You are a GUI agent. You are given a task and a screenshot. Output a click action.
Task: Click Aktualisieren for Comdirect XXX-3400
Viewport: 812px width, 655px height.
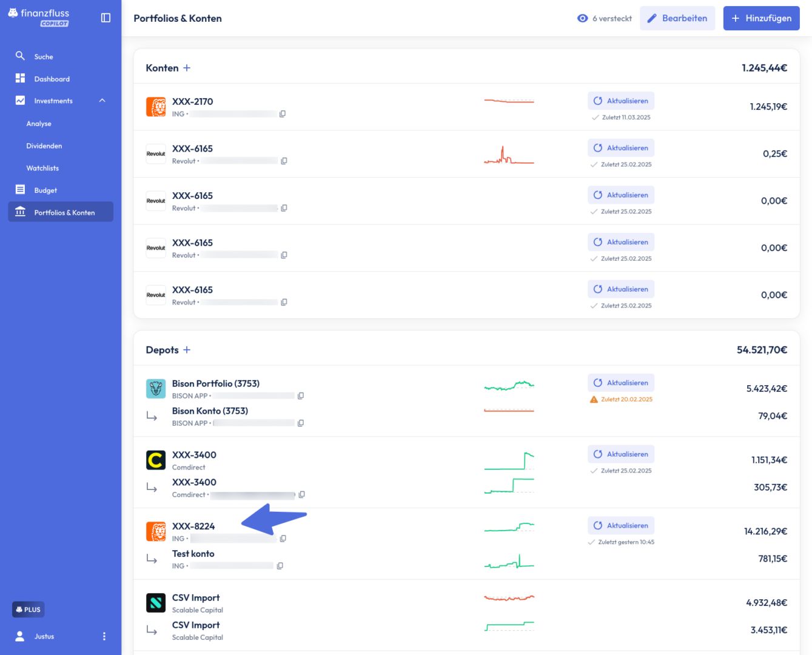click(x=621, y=454)
